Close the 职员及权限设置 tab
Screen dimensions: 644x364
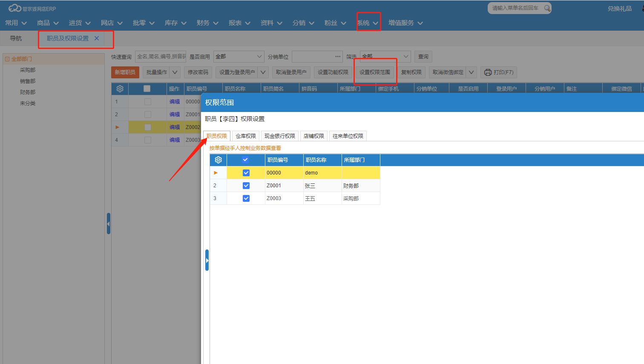(97, 38)
